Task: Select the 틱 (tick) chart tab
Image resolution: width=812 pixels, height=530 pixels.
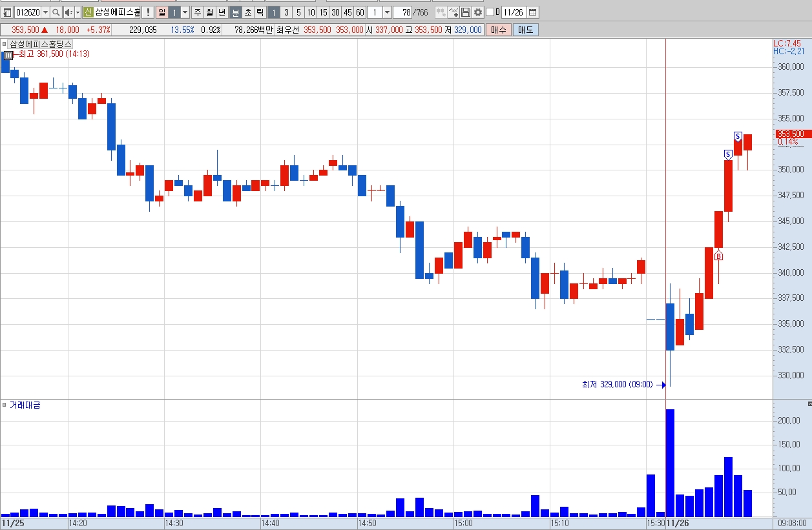Action: [260, 12]
